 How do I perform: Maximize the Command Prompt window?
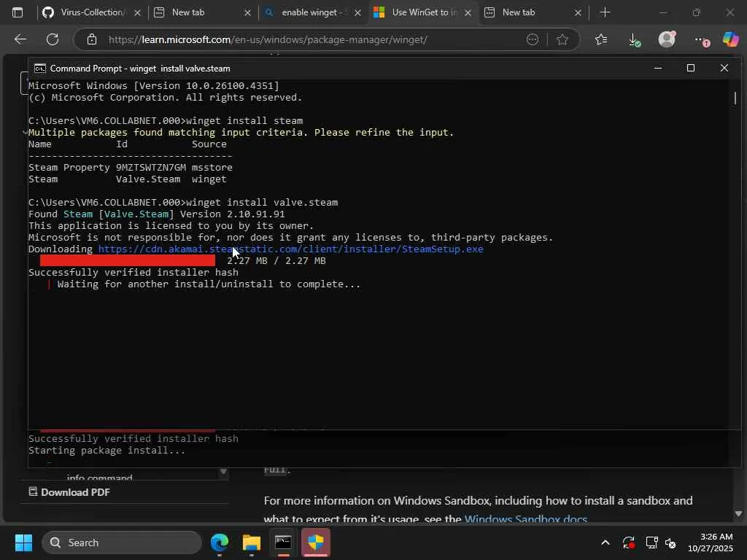click(691, 68)
